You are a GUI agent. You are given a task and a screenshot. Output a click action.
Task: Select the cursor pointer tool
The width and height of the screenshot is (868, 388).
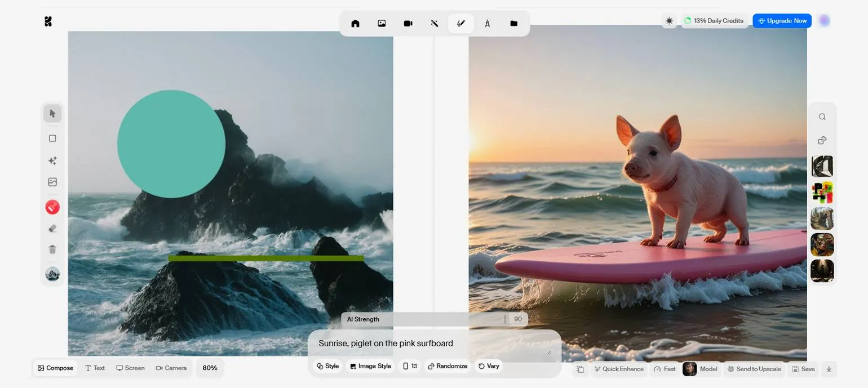[x=52, y=114]
